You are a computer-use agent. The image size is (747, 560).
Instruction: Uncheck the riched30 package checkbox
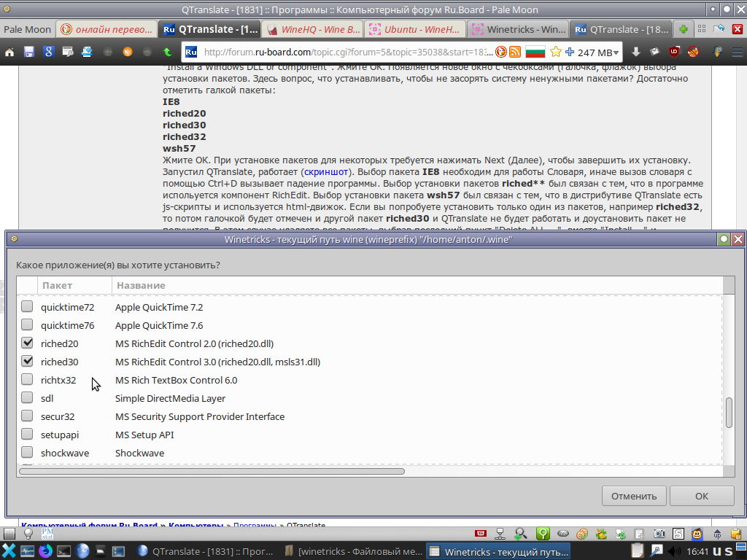click(x=27, y=361)
